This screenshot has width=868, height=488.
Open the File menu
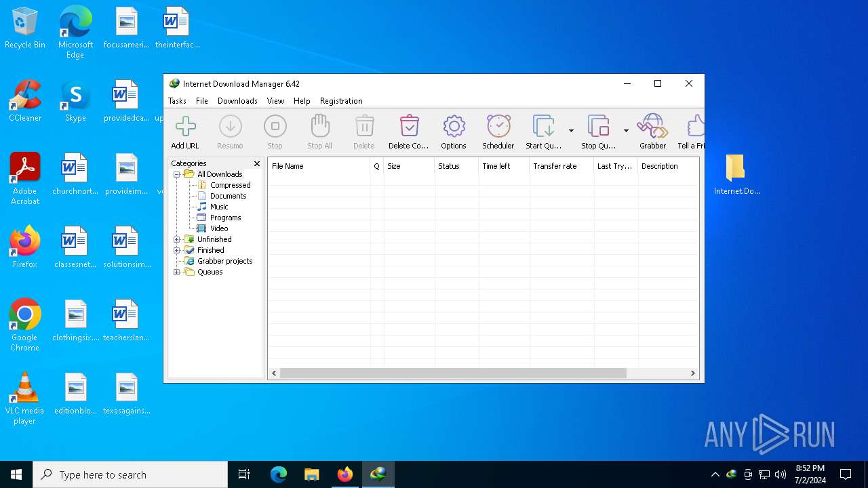point(202,101)
